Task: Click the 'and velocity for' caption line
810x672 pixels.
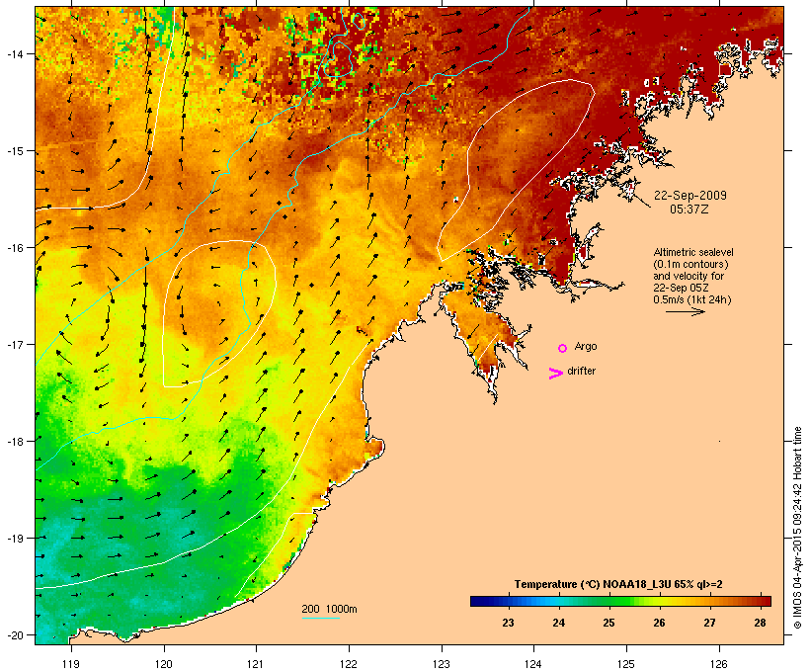Action: [688, 276]
